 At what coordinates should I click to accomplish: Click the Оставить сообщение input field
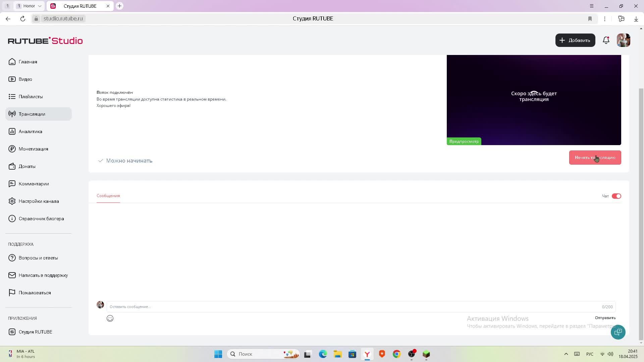click(x=361, y=307)
